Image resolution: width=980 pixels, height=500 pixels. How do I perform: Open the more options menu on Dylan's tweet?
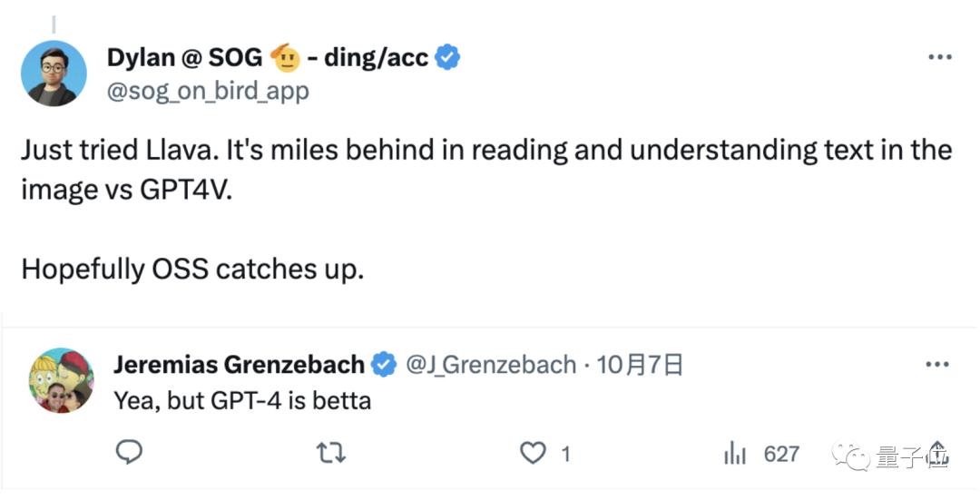pyautogui.click(x=938, y=58)
